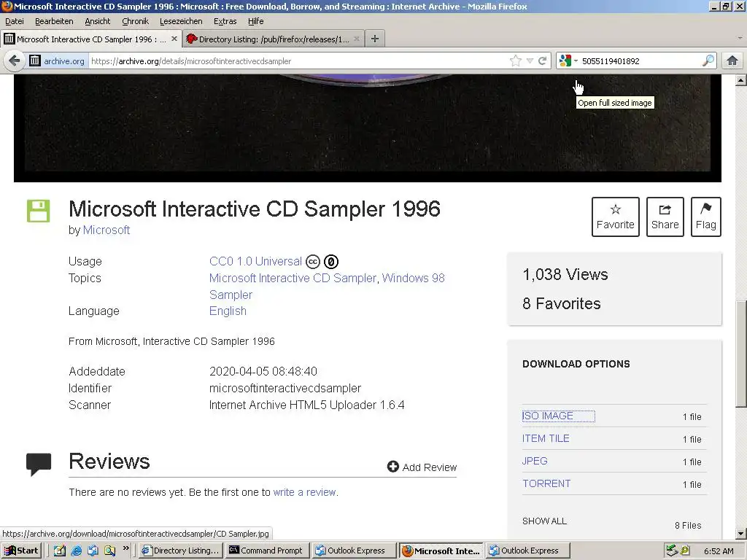Switch to the Directory Listing tab
This screenshot has height=560, width=747.
[274, 39]
